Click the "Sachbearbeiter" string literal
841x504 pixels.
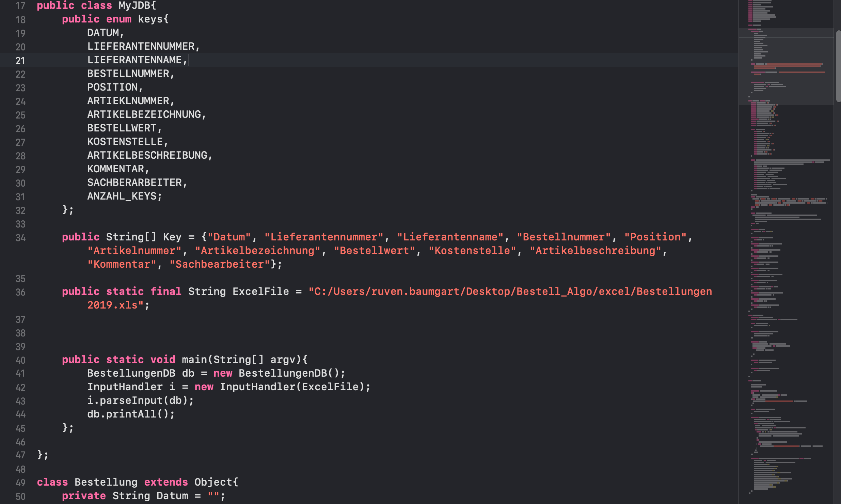(x=220, y=264)
